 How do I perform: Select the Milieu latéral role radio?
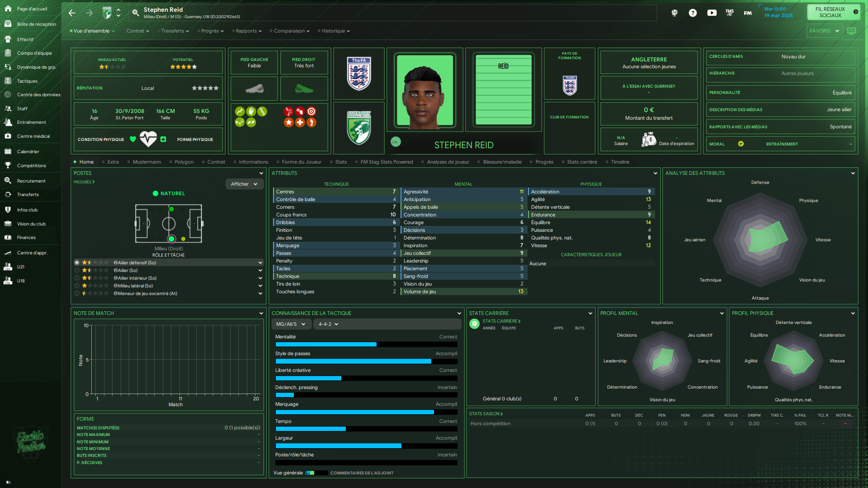(77, 286)
